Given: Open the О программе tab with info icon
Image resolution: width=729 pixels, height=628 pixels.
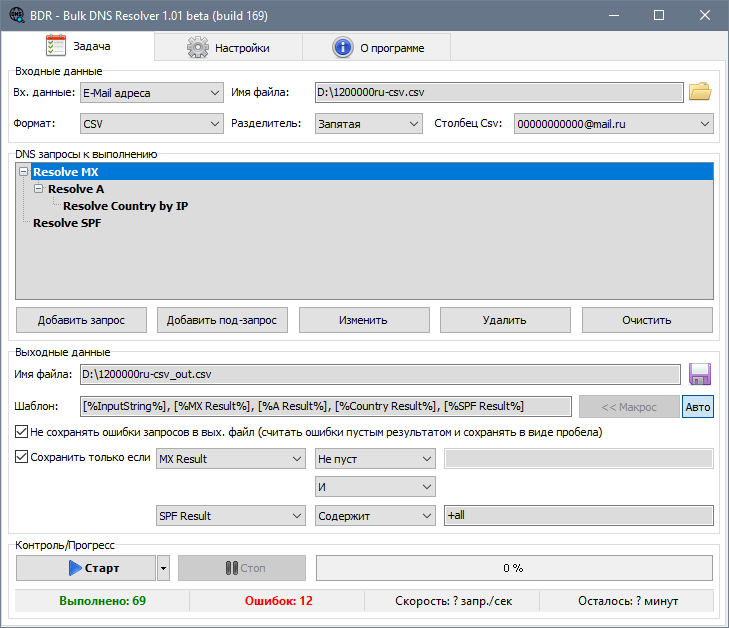Looking at the screenshot, I should click(x=377, y=47).
